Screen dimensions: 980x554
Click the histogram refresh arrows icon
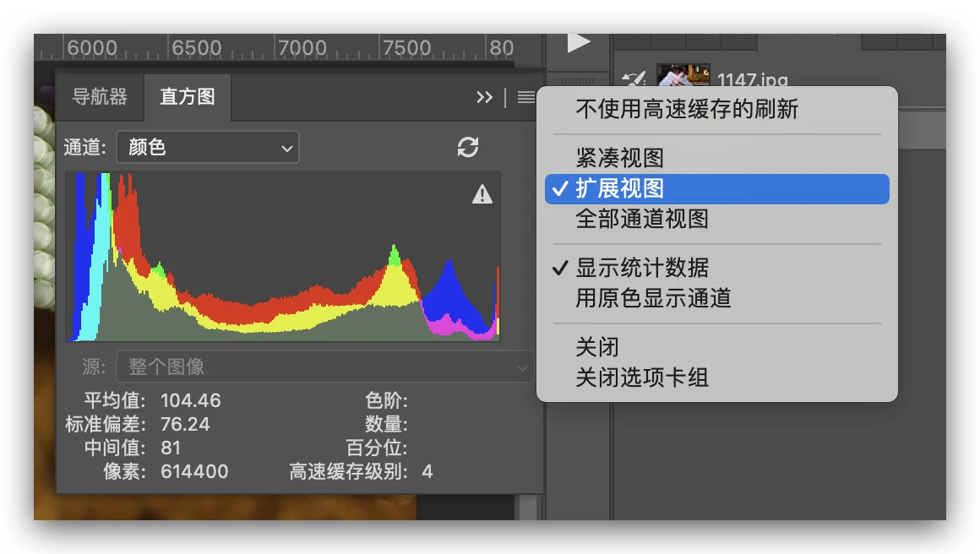(x=468, y=147)
